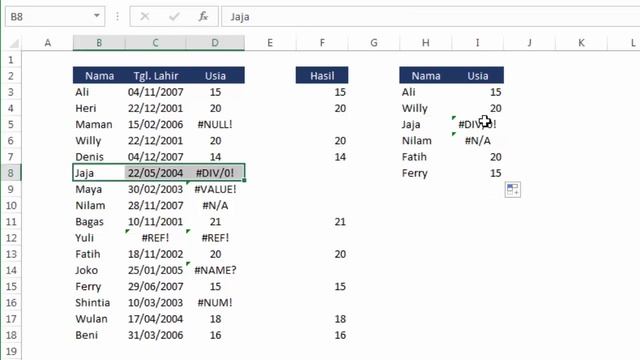Select row 12 header
Image resolution: width=640 pixels, height=360 pixels.
point(11,238)
